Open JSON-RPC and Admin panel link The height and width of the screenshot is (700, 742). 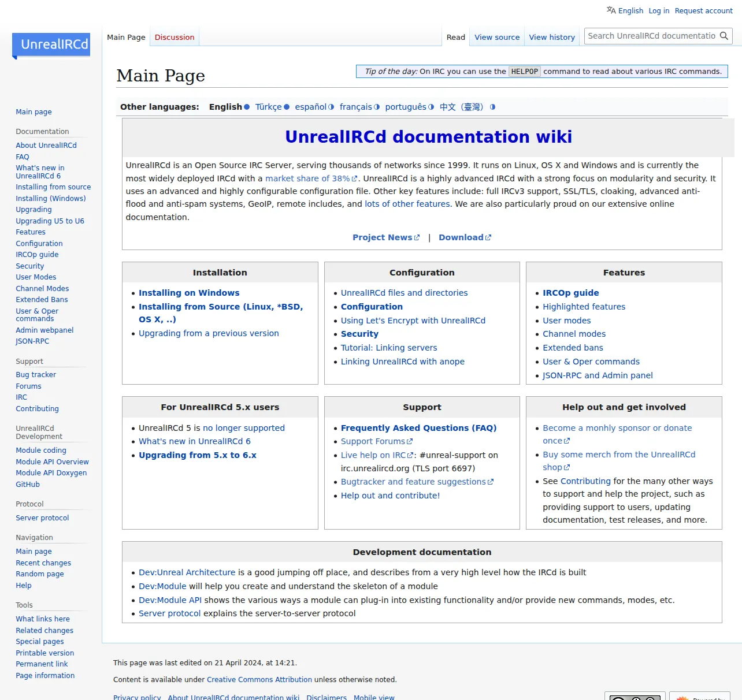point(598,375)
